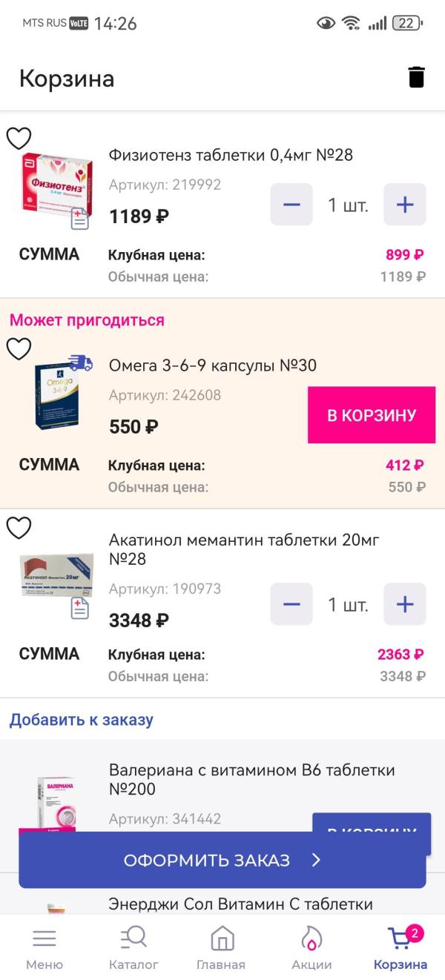Open the Акции promotions tab
Image resolution: width=445 pixels, height=980 pixels.
(311, 948)
